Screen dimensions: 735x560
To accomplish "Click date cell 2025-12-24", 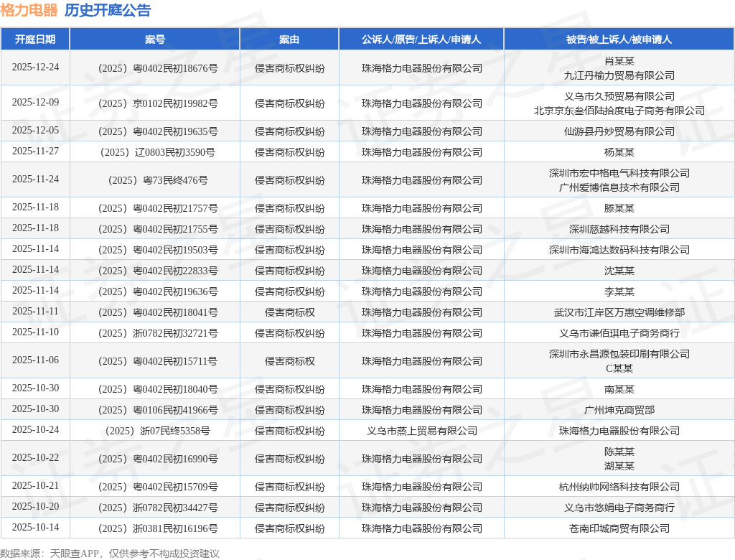I will [x=36, y=67].
